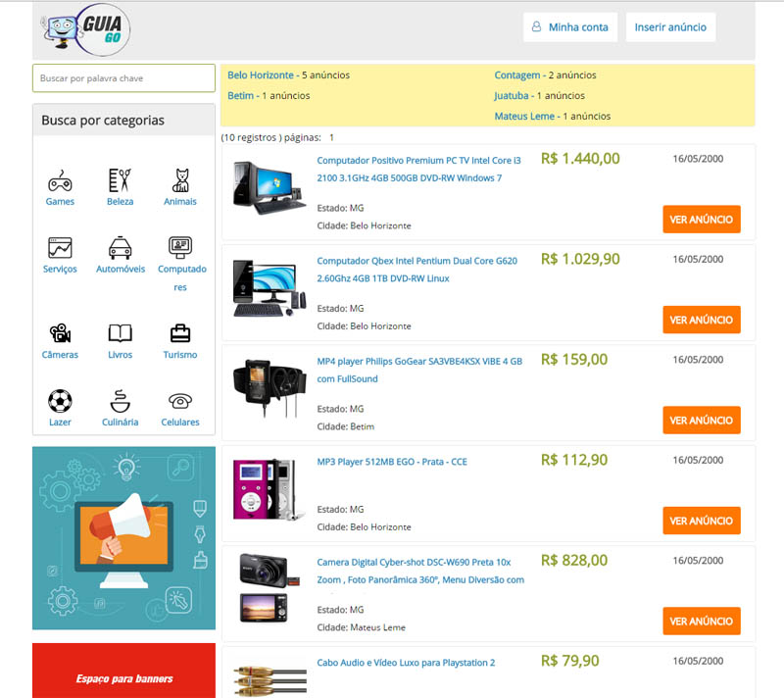The height and width of the screenshot is (698, 784).
Task: Click the Guia Go logo
Action: (87, 29)
